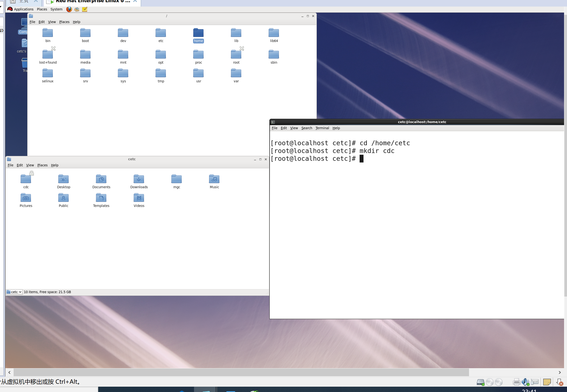Open the System menu in top panel
The width and height of the screenshot is (567, 392).
56,9
